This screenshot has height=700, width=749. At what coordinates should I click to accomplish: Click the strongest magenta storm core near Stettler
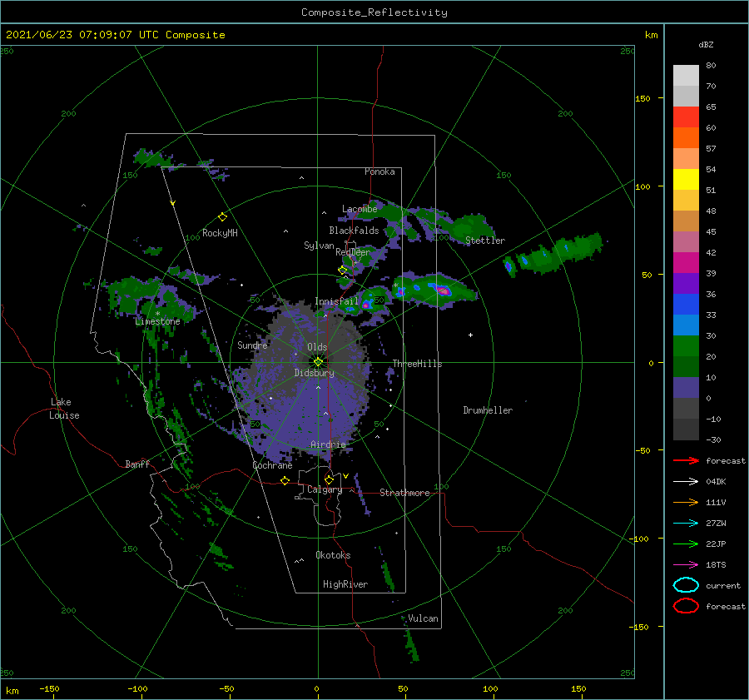click(x=444, y=290)
